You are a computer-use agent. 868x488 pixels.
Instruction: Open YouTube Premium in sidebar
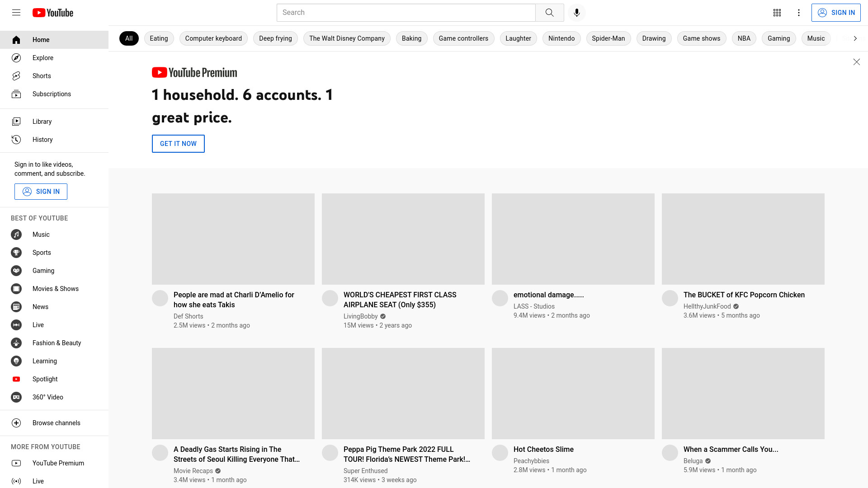pos(54,463)
